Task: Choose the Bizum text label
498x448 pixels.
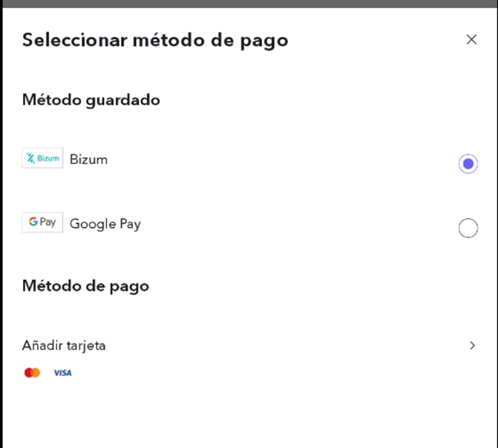Action: [x=88, y=159]
